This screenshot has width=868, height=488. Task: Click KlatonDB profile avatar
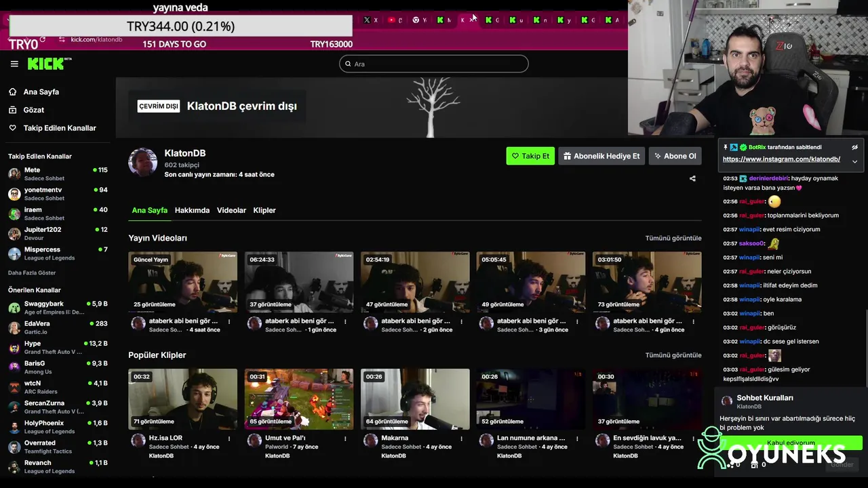coord(142,163)
